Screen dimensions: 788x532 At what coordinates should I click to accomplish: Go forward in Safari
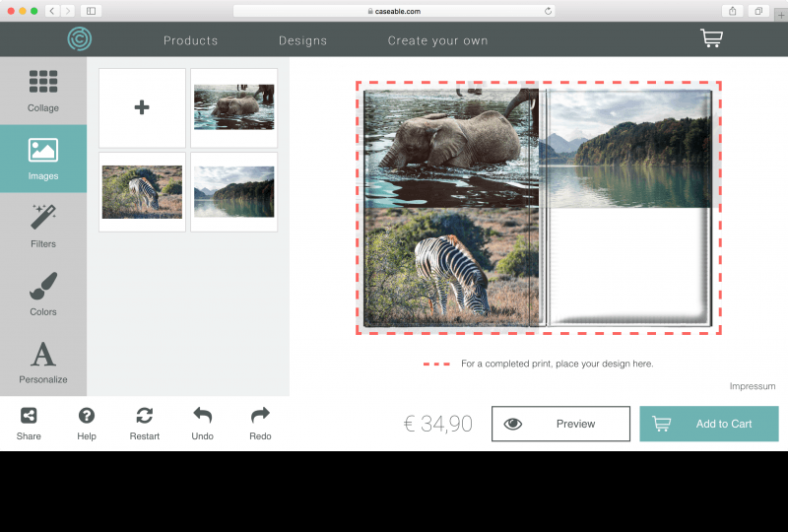pos(68,11)
